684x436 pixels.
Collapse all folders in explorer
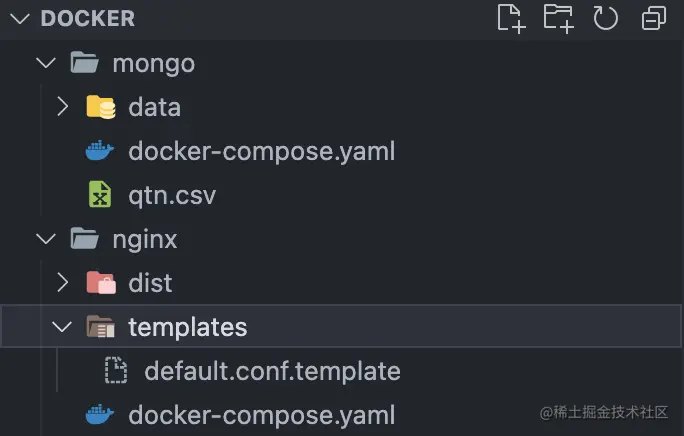coord(654,19)
